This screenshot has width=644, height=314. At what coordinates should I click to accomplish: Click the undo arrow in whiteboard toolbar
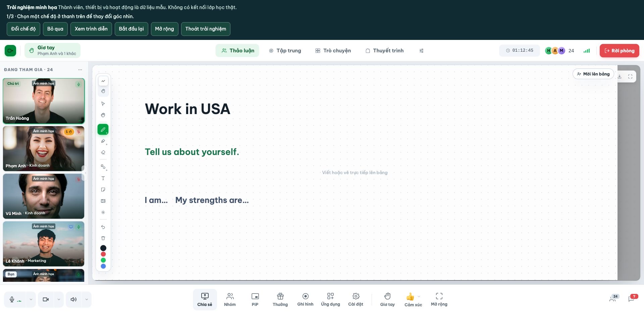103,227
